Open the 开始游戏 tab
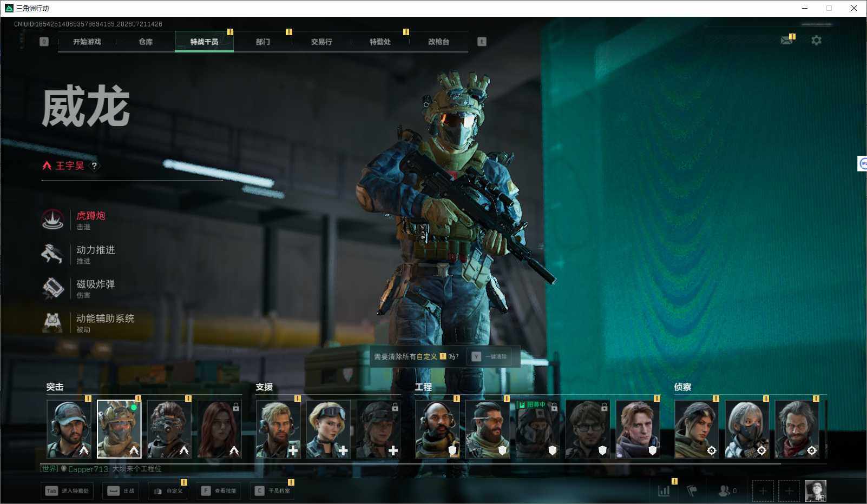The image size is (867, 504). (87, 42)
